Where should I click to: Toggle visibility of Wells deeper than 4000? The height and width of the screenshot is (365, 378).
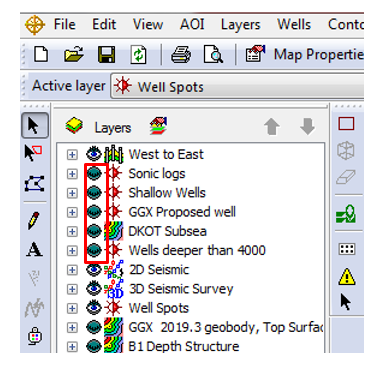coord(94,250)
